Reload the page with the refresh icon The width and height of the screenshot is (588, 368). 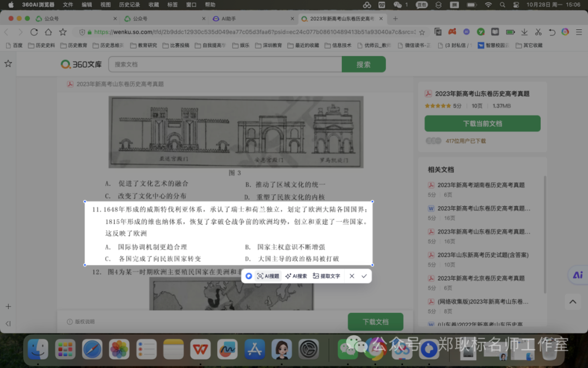(34, 32)
